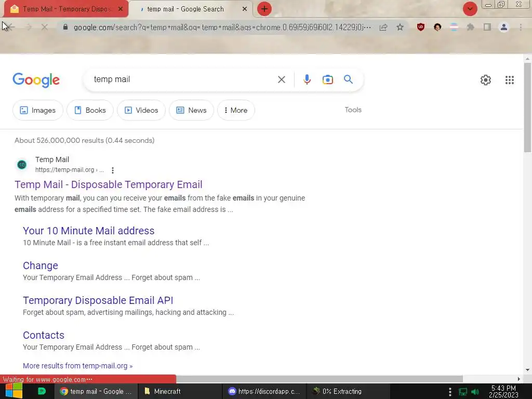Close the Temp Mail tab
Viewport: 532px width, 399px height.
click(121, 9)
